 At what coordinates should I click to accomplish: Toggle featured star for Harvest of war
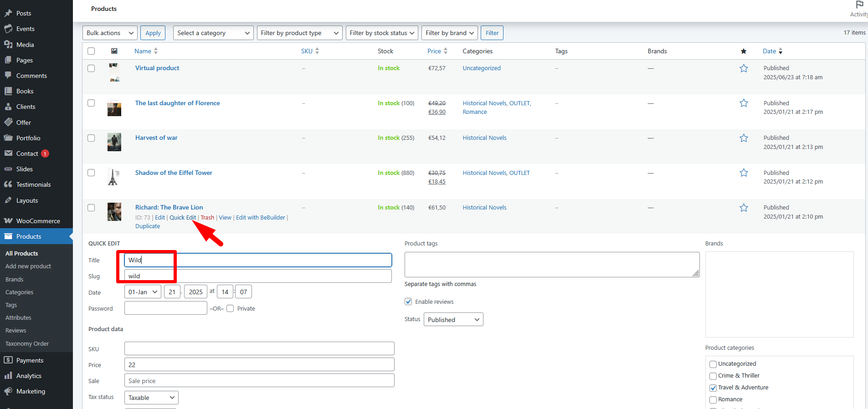pos(744,138)
